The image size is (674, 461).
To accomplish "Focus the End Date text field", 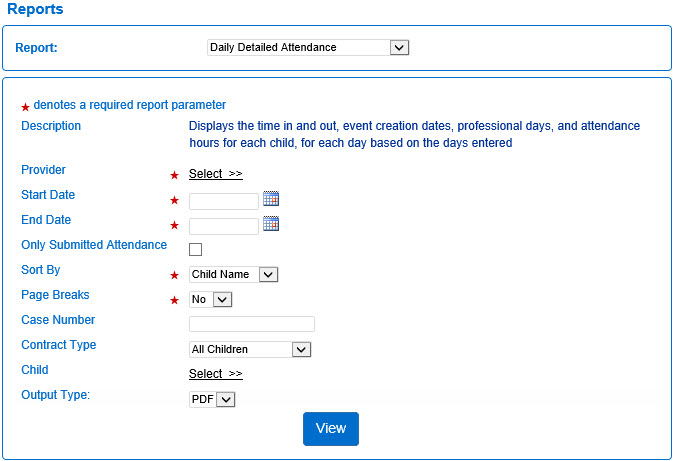I will [224, 225].
